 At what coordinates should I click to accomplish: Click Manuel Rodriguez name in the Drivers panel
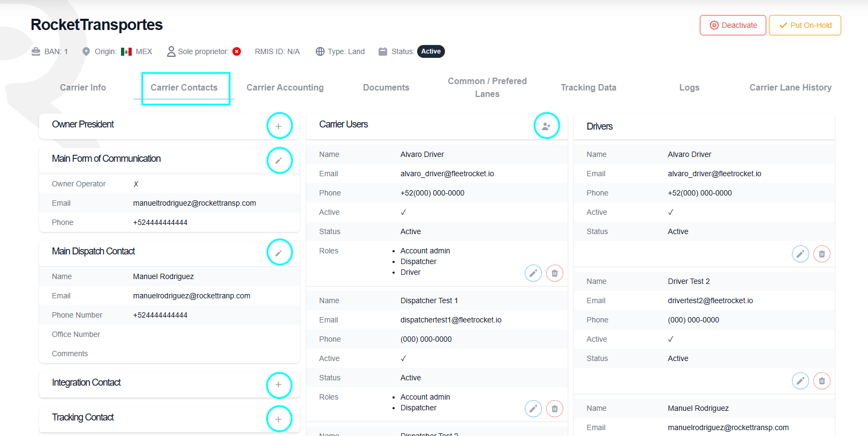click(698, 408)
